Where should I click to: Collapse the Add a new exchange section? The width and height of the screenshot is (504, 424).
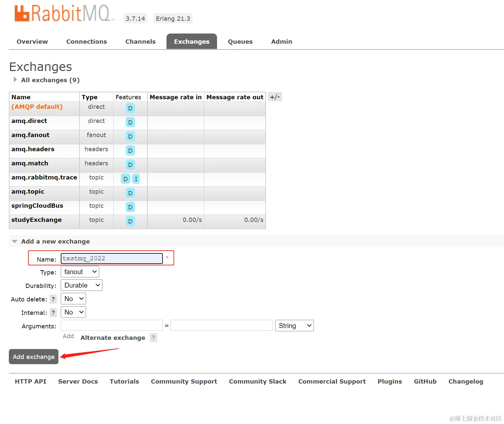tap(51, 241)
